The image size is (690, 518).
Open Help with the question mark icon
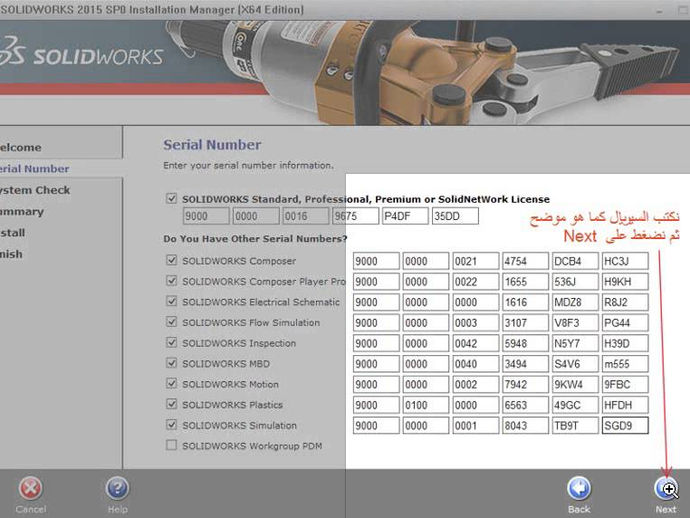click(117, 488)
